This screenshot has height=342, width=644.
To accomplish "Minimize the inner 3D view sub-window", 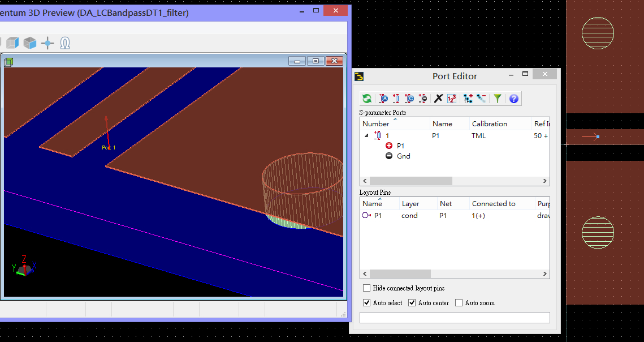I will (x=297, y=61).
